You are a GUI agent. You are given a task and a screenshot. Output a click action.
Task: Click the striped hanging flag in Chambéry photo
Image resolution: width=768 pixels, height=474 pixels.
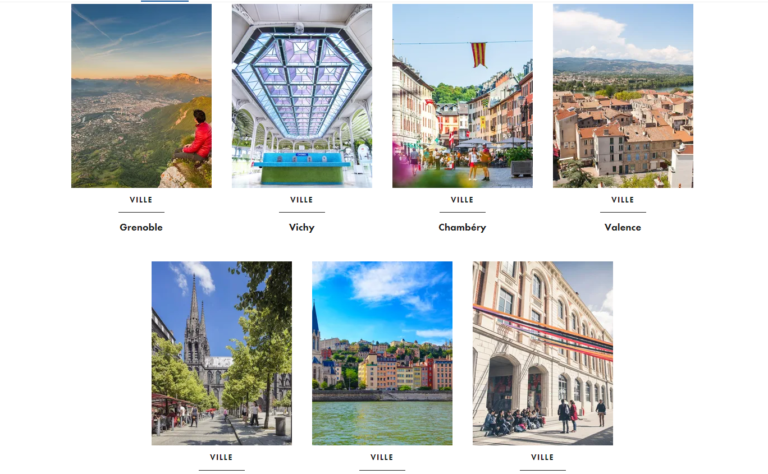pos(479,54)
